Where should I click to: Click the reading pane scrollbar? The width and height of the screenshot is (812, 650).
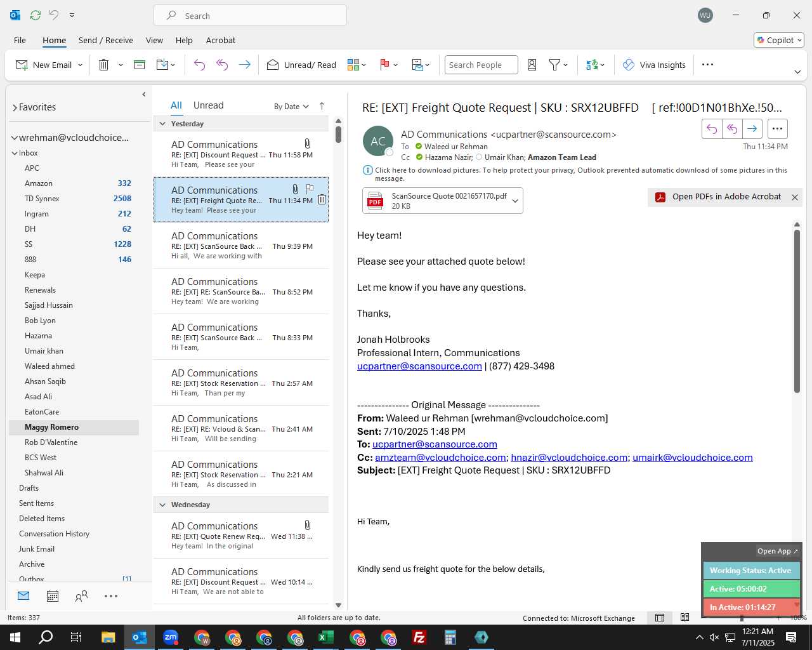797,311
